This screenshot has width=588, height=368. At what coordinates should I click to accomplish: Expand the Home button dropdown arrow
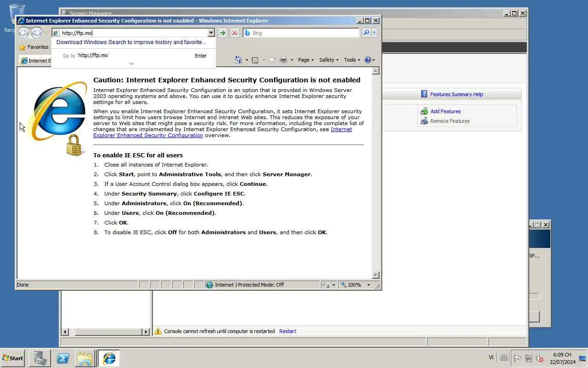tap(246, 60)
